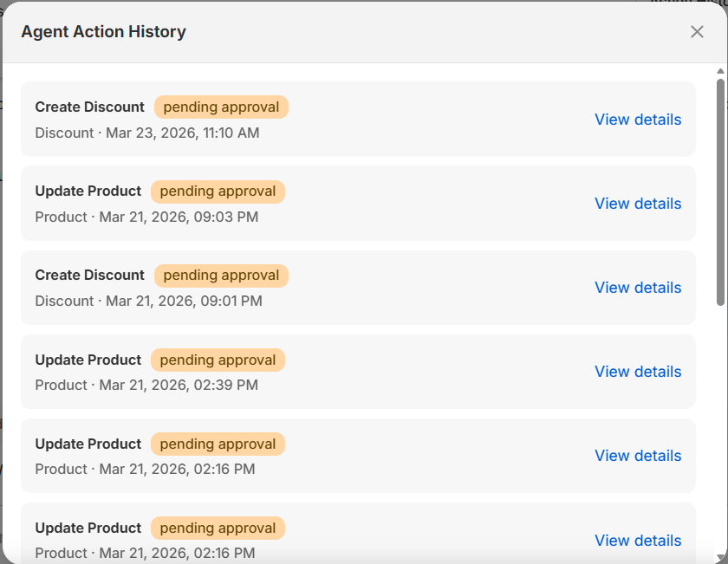Click the Mar 21, 2026, 09:01 PM timestamp
The height and width of the screenshot is (564, 728).
[x=184, y=301]
